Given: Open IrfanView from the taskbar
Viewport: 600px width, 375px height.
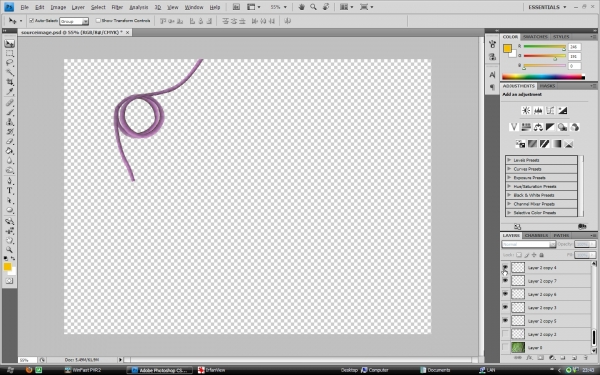Looking at the screenshot, I should pos(211,370).
